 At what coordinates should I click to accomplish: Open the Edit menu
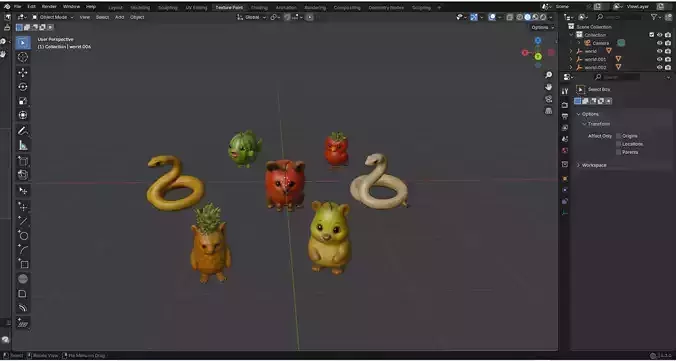tap(31, 7)
